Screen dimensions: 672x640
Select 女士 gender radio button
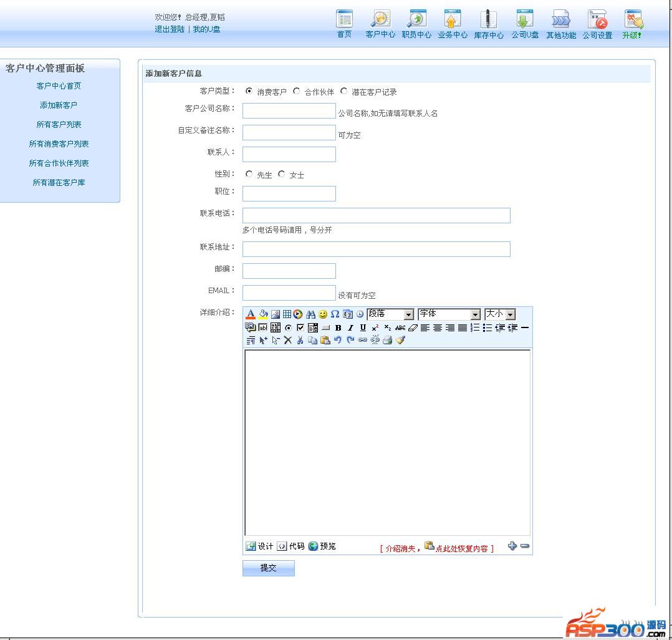(x=282, y=174)
